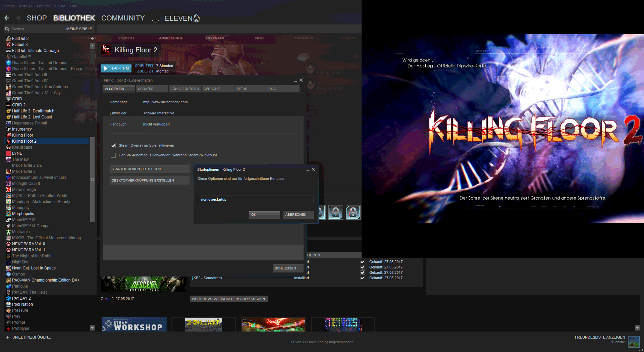Open the ELEVEN profile section

pyautogui.click(x=175, y=18)
